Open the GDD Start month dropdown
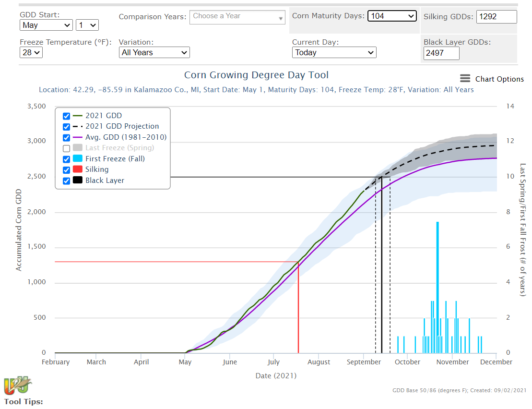Viewport: 532px width, 409px height. (46, 24)
